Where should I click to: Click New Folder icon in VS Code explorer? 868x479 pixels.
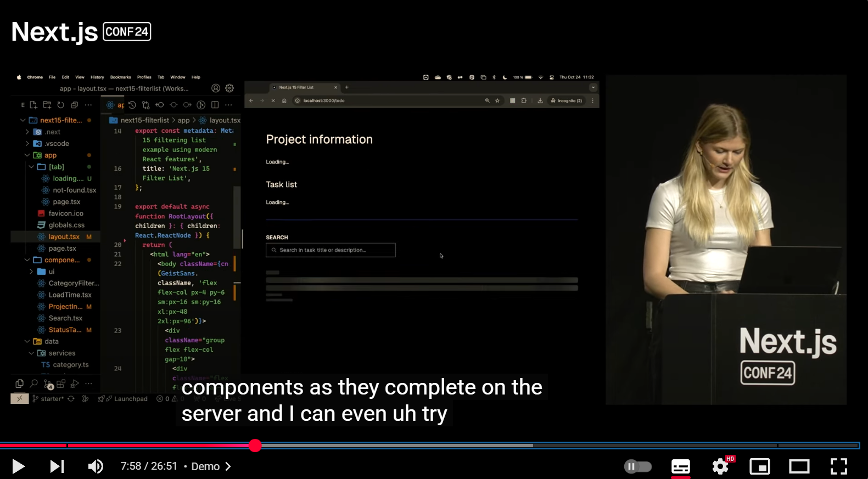point(47,105)
